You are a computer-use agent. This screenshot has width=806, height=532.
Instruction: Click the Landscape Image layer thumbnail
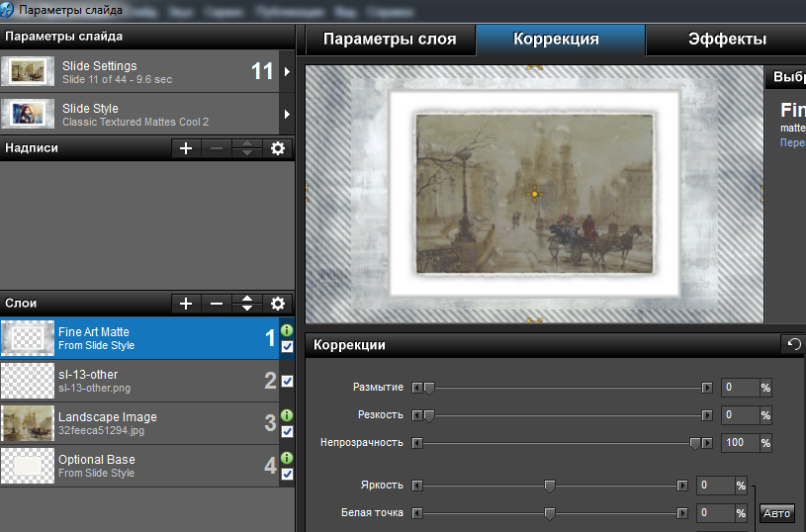(28, 423)
